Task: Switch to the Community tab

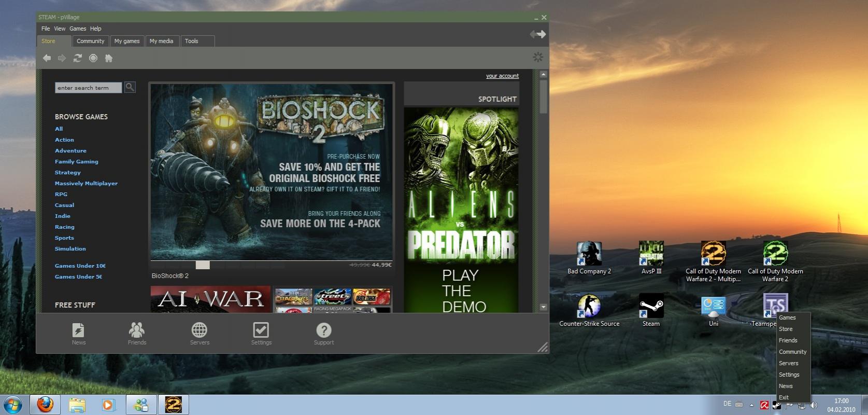Action: [90, 41]
